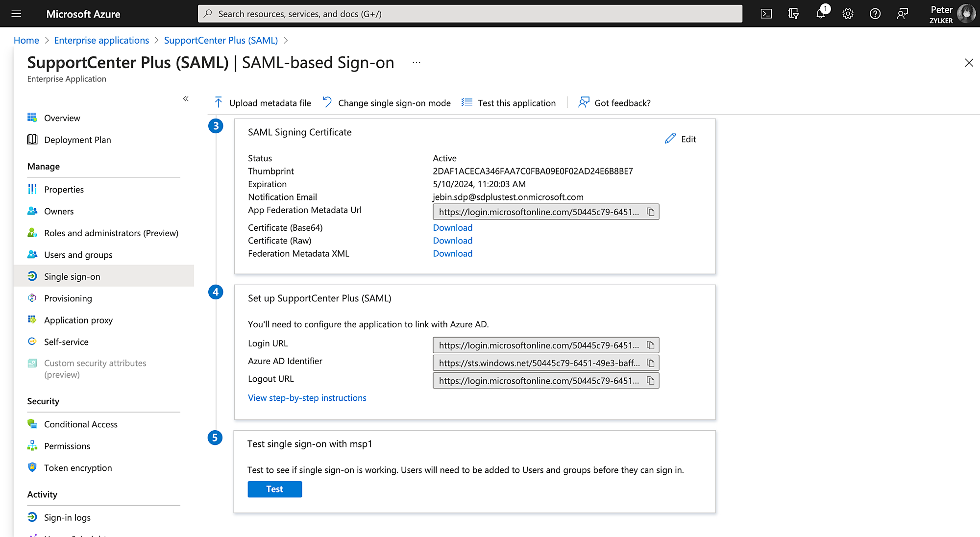Edit the SAML Signing Certificate
The width and height of the screenshot is (980, 537).
[681, 139]
